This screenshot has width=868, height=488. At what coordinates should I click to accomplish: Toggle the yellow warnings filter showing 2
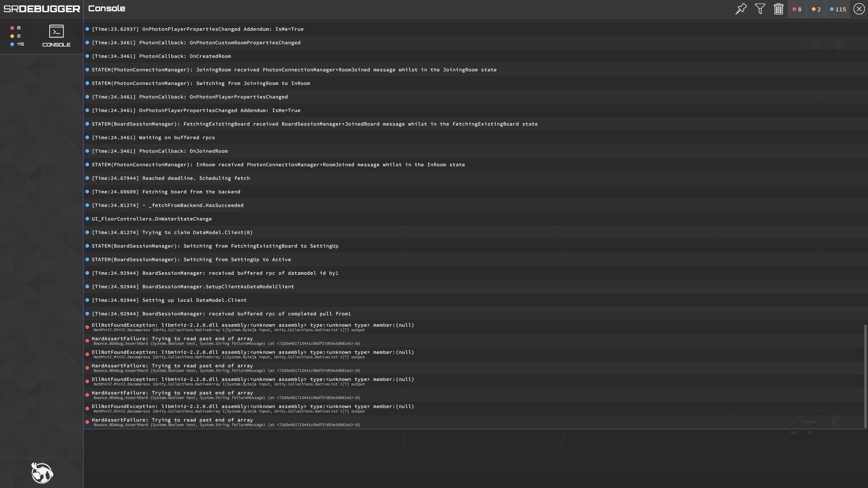816,9
